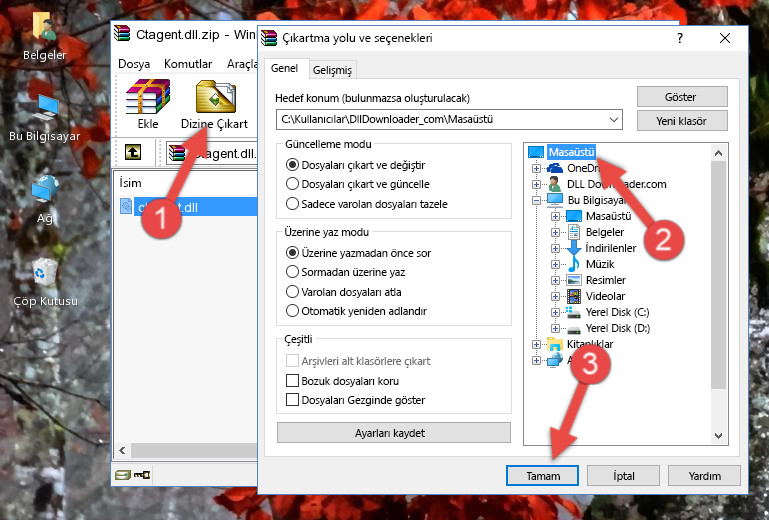Viewport: 769px width, 520px height.
Task: Click the help question mark in dialog title
Action: pos(679,38)
